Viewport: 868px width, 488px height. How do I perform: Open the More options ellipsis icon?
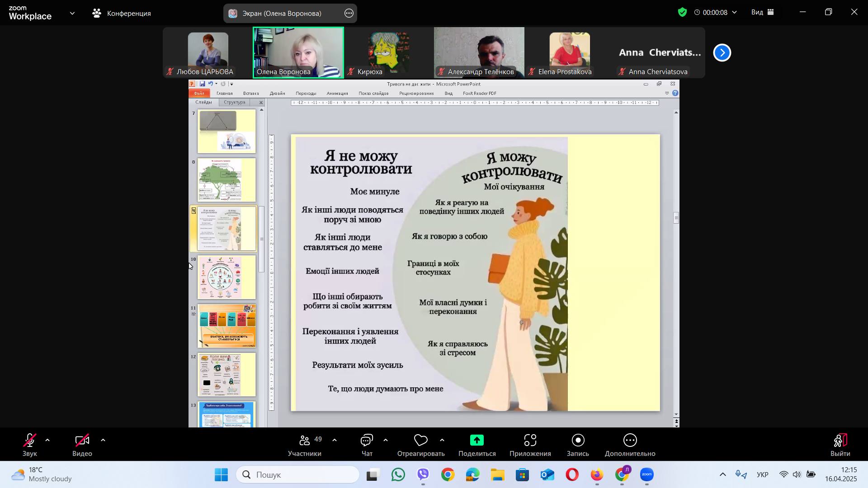[630, 441]
